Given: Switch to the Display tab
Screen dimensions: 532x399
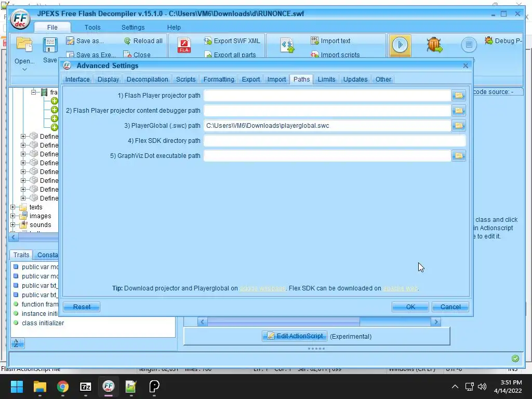Looking at the screenshot, I should pyautogui.click(x=108, y=79).
